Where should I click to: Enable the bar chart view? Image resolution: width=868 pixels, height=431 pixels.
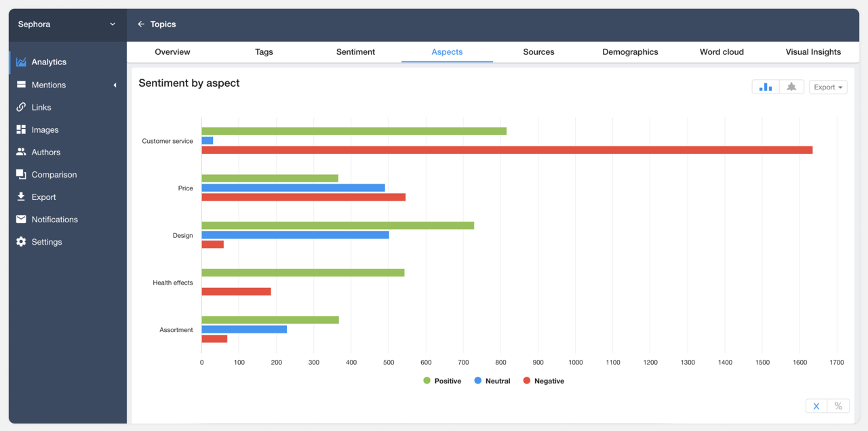point(765,86)
